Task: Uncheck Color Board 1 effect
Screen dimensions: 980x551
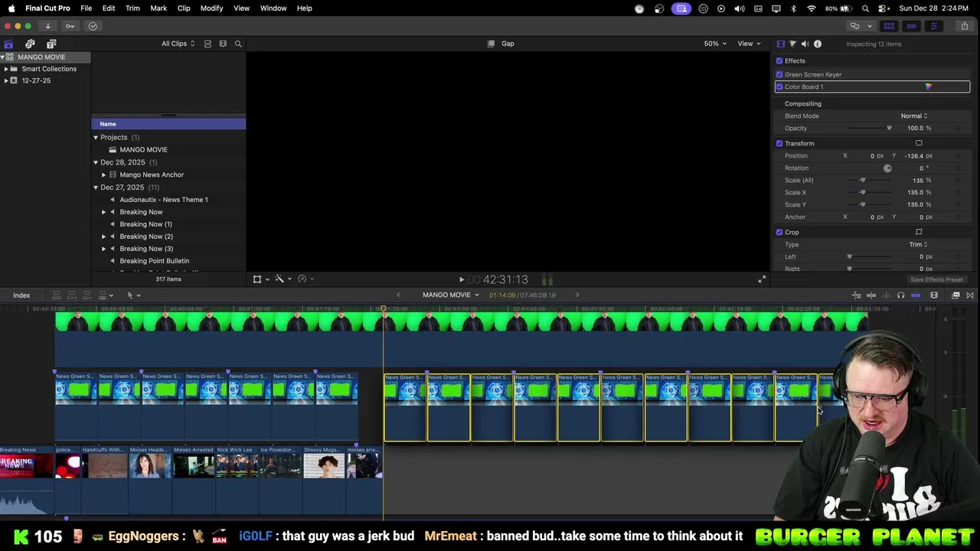Action: tap(779, 86)
